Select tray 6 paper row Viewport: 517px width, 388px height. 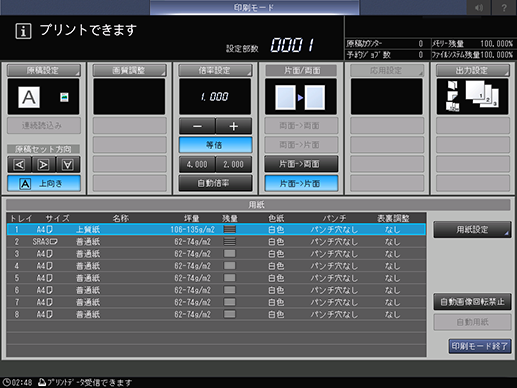tap(216, 290)
